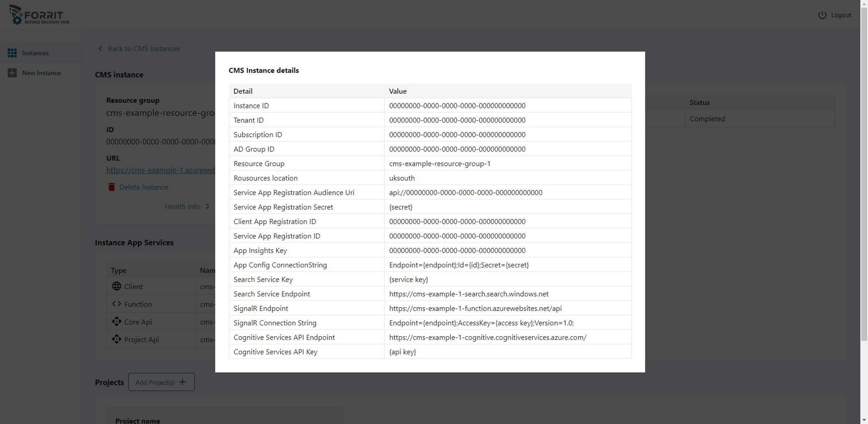
Task: Click the back chevron to CMS Instances
Action: click(100, 49)
